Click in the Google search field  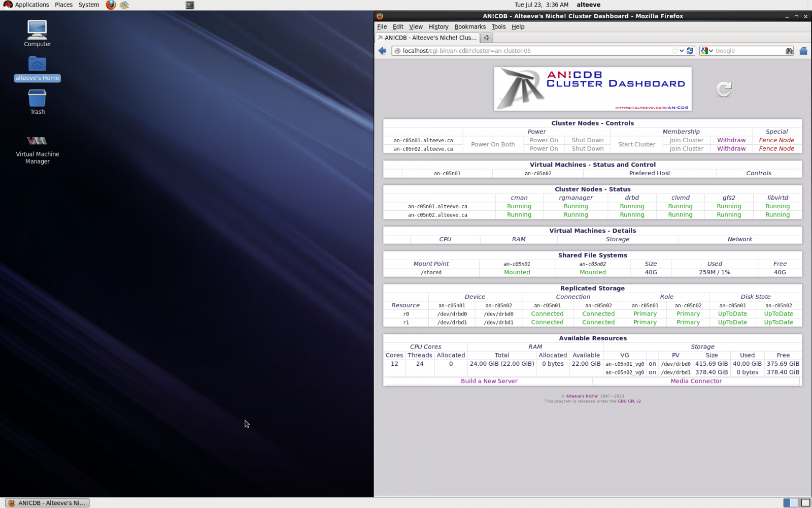(x=748, y=51)
